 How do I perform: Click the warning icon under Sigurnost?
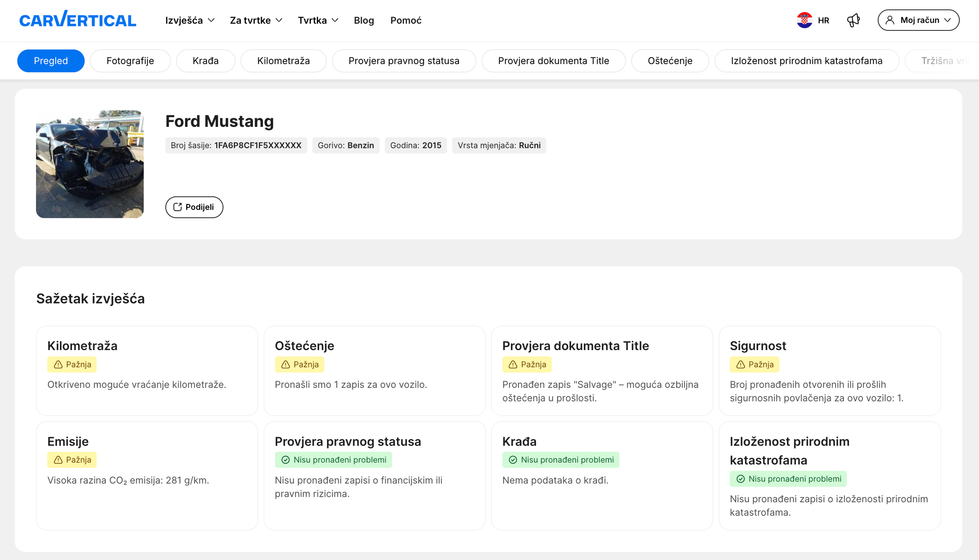[741, 364]
